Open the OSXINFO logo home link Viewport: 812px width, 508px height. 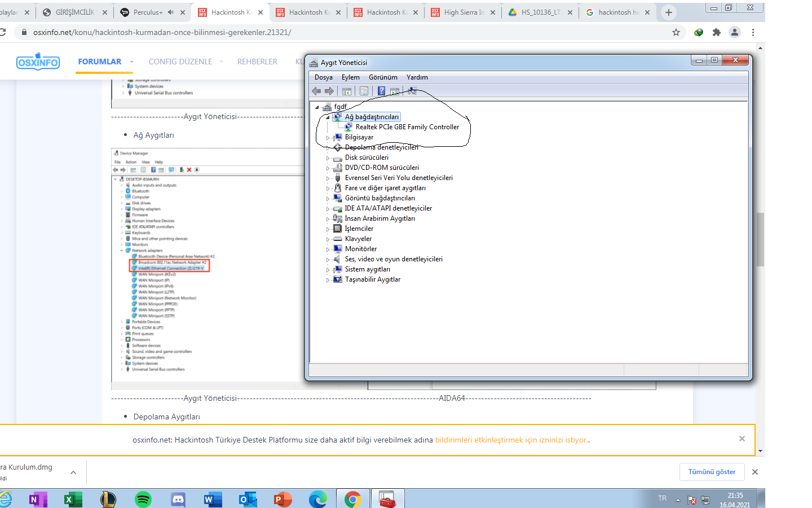pyautogui.click(x=38, y=62)
